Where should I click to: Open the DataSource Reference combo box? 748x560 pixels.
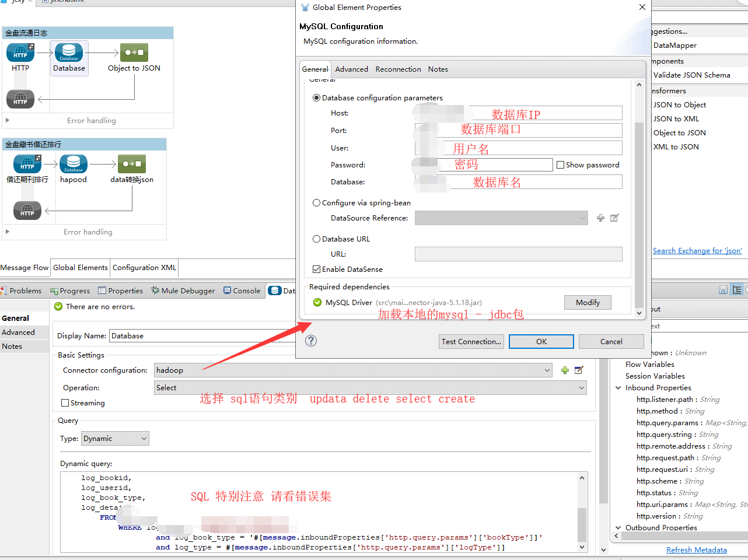pyautogui.click(x=501, y=218)
